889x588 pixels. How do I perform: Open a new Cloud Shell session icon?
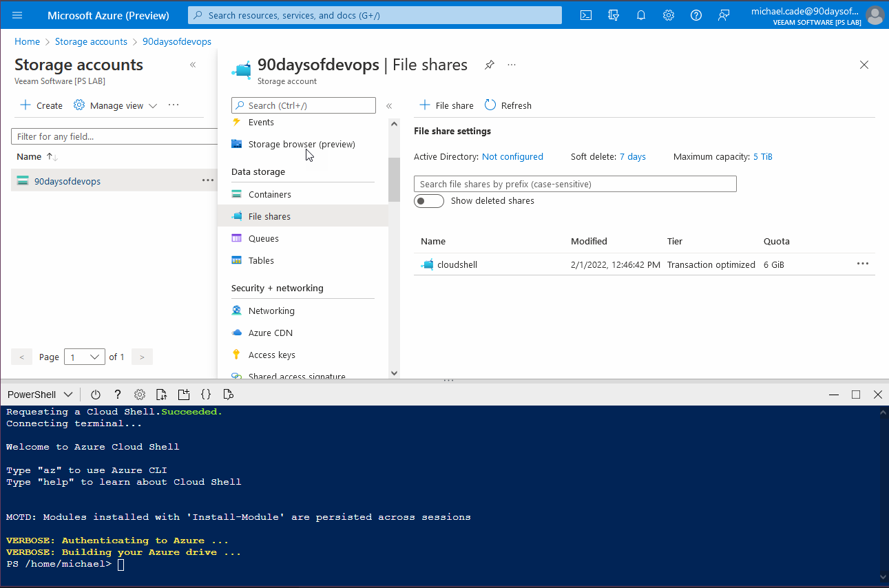[x=184, y=394]
